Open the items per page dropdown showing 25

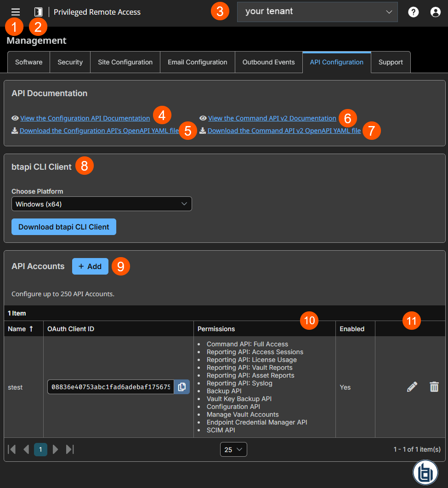[233, 449]
